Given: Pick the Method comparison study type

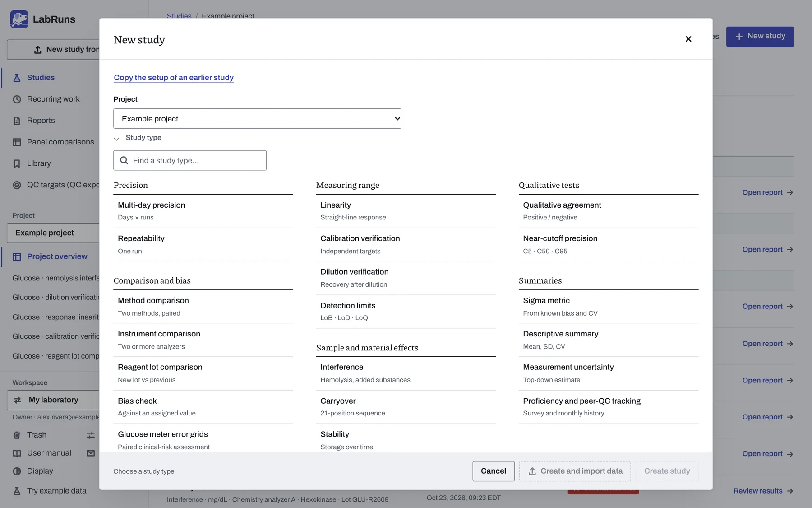Looking at the screenshot, I should tap(203, 307).
